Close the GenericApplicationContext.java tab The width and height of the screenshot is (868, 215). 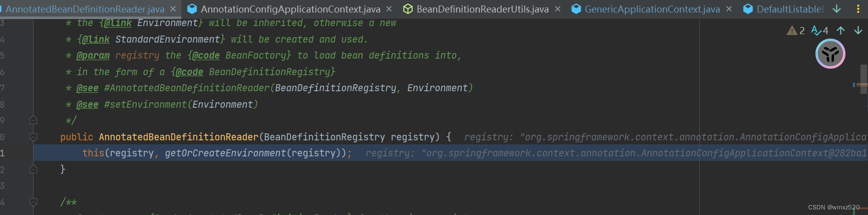(x=729, y=9)
